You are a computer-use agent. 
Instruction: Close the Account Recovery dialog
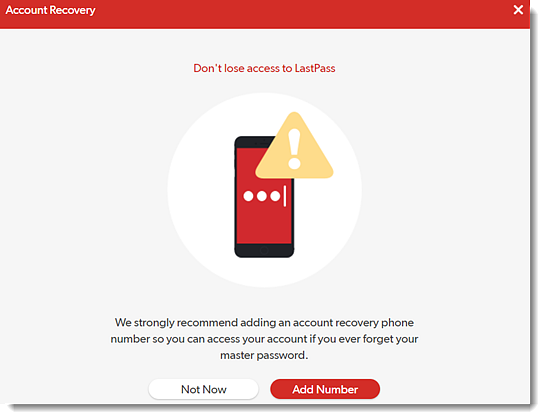point(518,10)
